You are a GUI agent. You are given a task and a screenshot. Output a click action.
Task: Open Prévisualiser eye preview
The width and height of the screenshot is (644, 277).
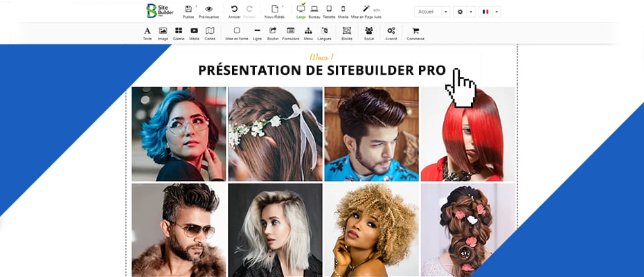[x=208, y=12]
